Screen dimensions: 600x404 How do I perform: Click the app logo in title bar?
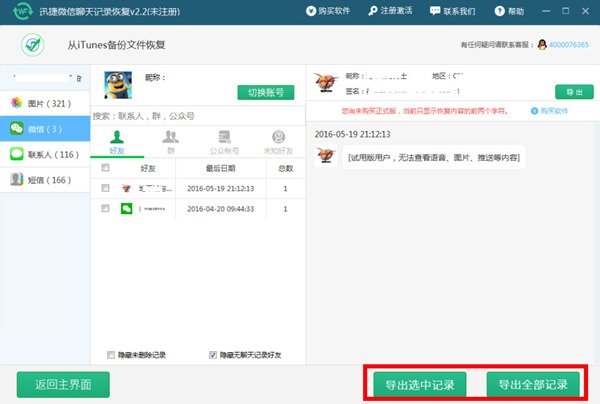(22, 11)
